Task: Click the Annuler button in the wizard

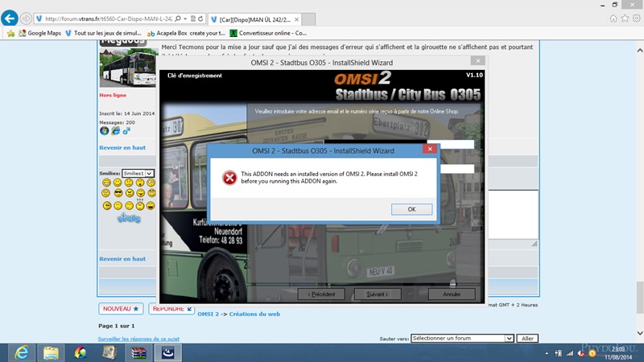Action: click(x=452, y=294)
